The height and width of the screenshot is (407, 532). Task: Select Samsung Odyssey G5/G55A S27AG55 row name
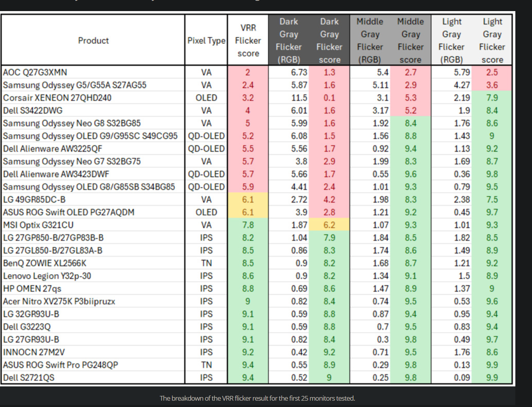click(75, 85)
